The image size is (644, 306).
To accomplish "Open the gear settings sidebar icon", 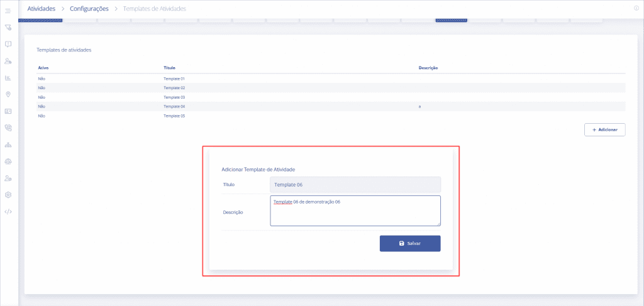I will pos(8,194).
